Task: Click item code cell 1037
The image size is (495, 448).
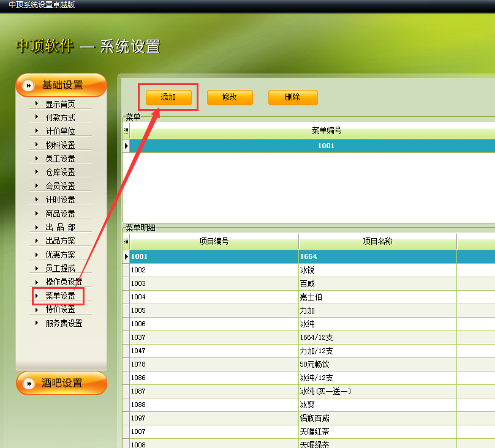Action: coord(214,337)
